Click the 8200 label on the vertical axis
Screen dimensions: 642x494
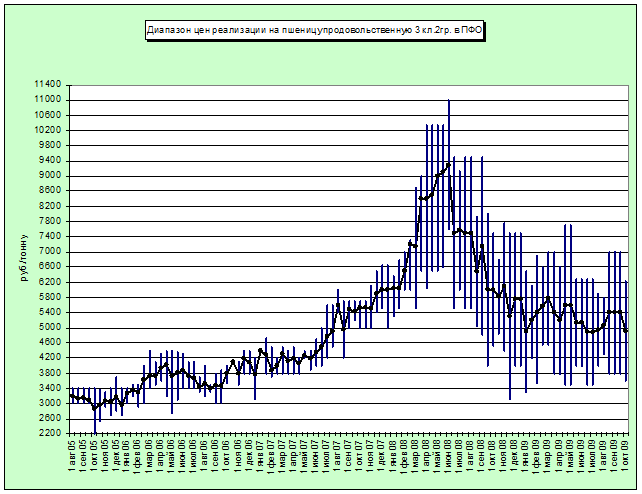[50, 206]
